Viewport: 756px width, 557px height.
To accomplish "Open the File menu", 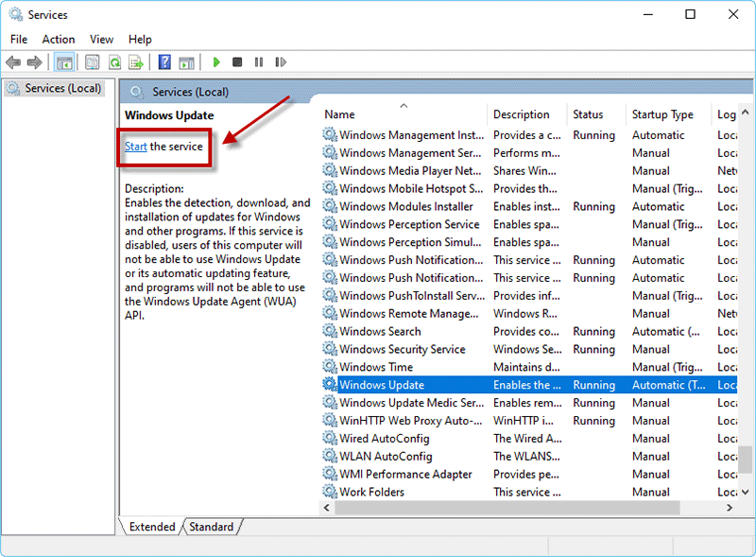I will click(x=19, y=39).
